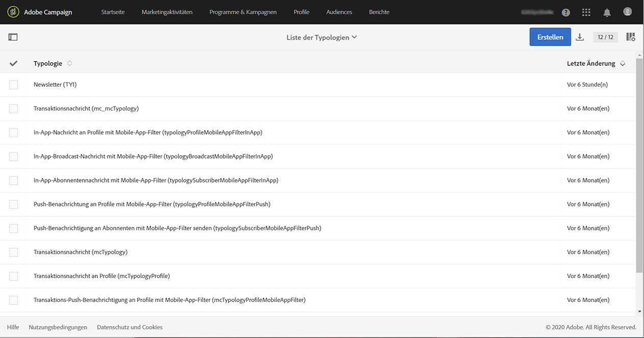Tick the checkbox for Transaktionsnachricht (mc_mcTypology)
644x338 pixels.
[13, 109]
